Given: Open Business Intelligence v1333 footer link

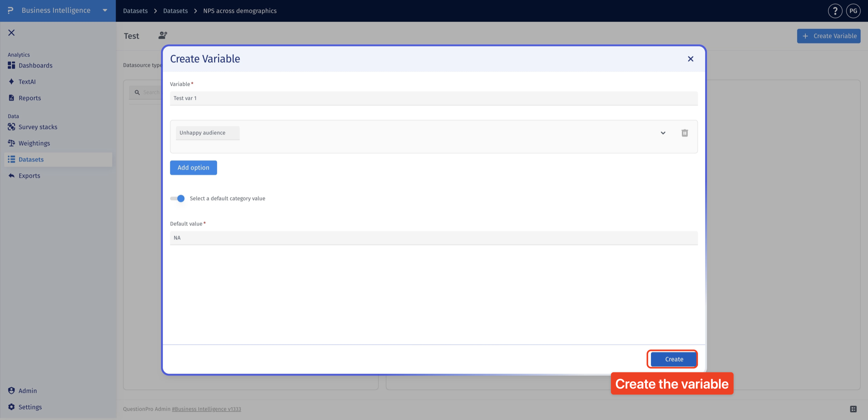Looking at the screenshot, I should click(x=206, y=409).
